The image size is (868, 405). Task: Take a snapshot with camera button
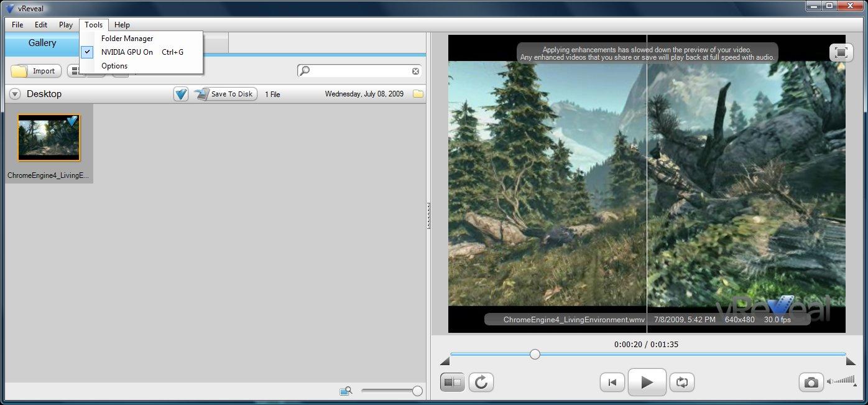[x=811, y=382]
